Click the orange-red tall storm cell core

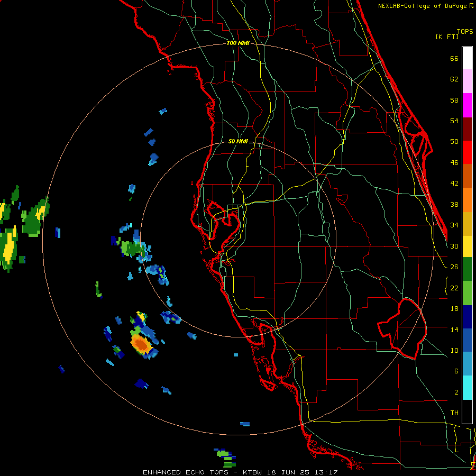click(141, 344)
